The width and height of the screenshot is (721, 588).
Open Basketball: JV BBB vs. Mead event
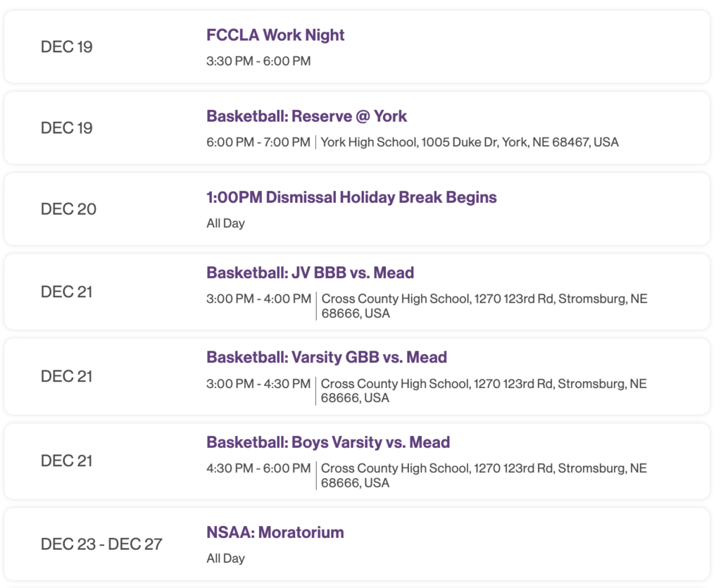[310, 273]
